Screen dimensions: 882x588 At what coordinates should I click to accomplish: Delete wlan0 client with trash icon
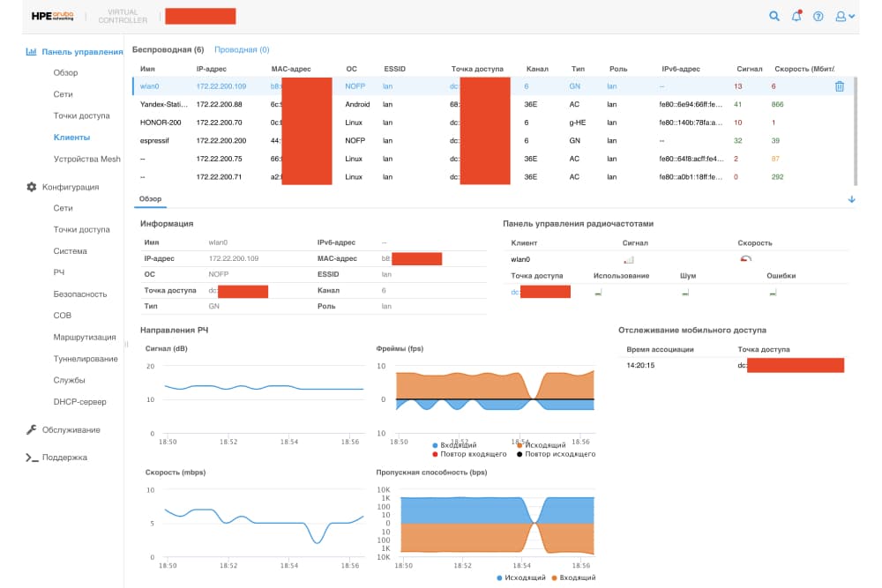[x=839, y=86]
